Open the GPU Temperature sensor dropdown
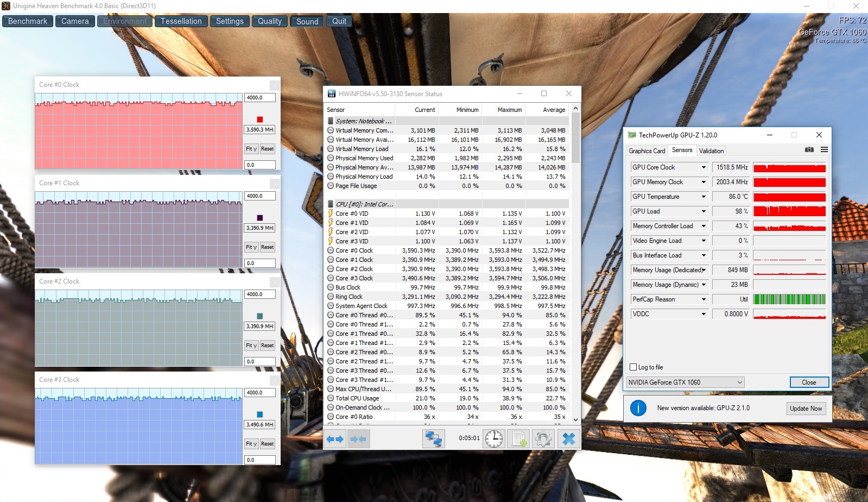The height and width of the screenshot is (502, 868). click(704, 197)
